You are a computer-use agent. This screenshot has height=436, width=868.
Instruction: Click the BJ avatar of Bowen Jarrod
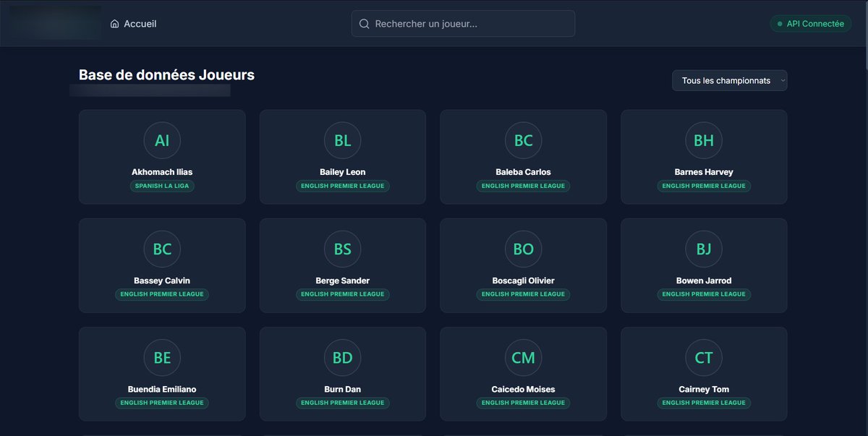(x=704, y=249)
